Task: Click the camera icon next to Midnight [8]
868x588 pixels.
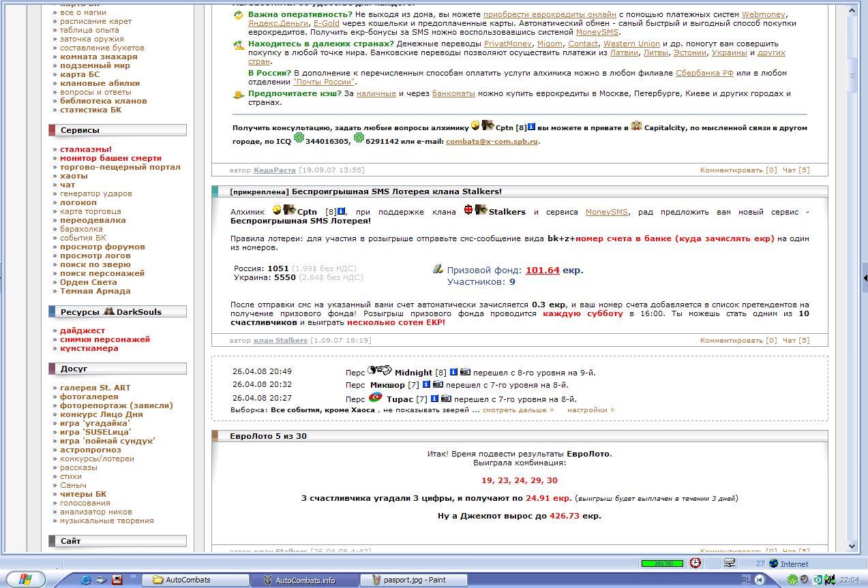Action: point(465,372)
